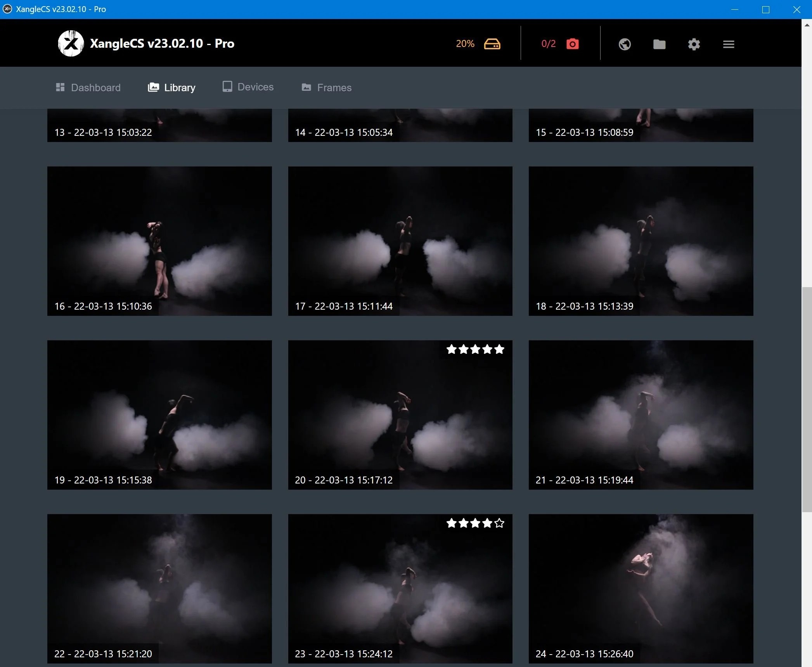This screenshot has height=667, width=812.
Task: Click the 20% storage usage text
Action: (465, 44)
